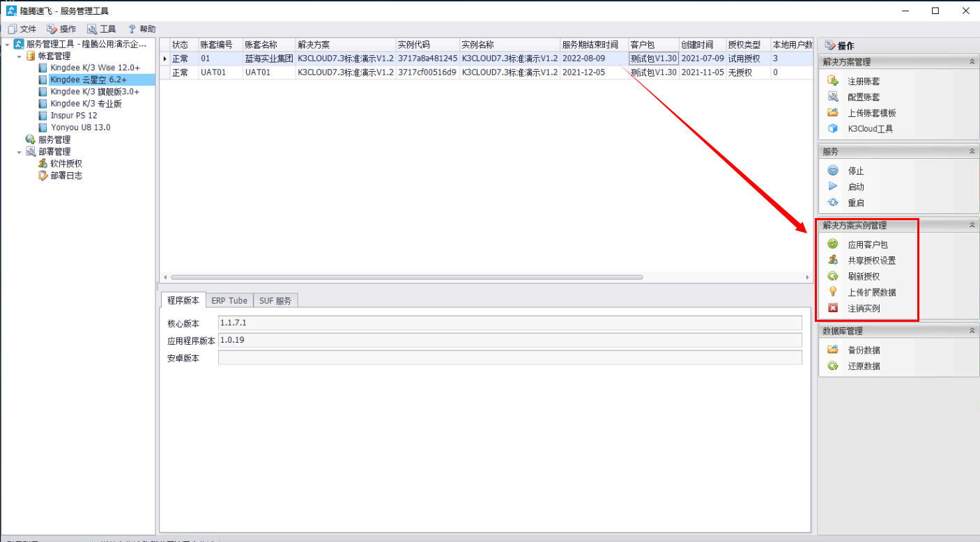Open the 文件 menu
This screenshot has height=542, width=980.
click(x=22, y=29)
